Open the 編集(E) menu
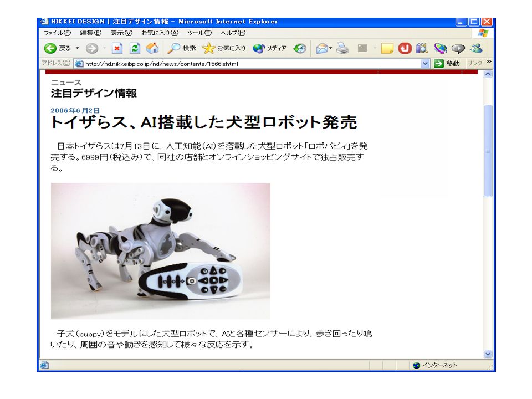 (90, 33)
